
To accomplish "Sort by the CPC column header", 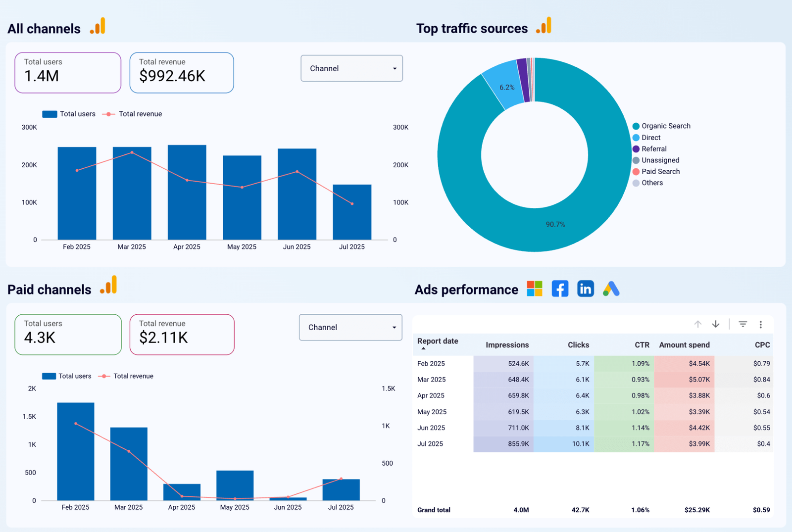I will point(762,345).
